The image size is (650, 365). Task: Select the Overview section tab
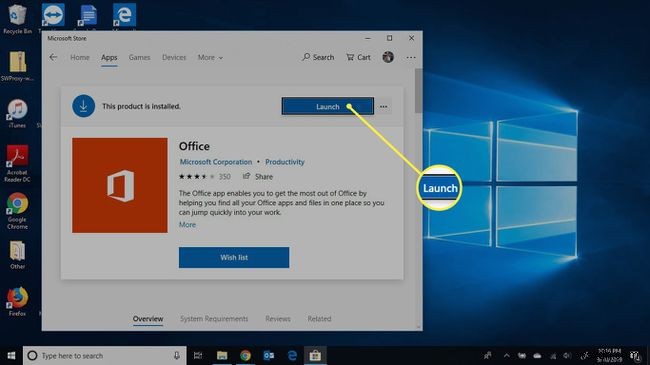point(148,319)
